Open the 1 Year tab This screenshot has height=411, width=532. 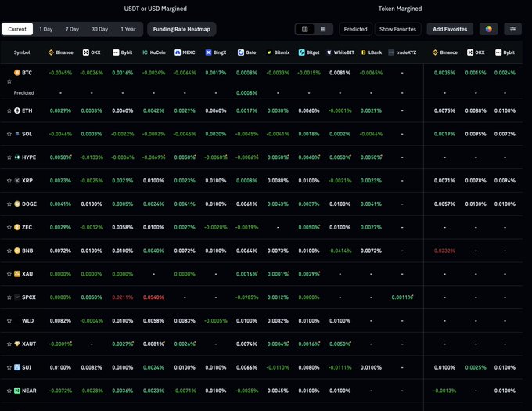tap(128, 29)
